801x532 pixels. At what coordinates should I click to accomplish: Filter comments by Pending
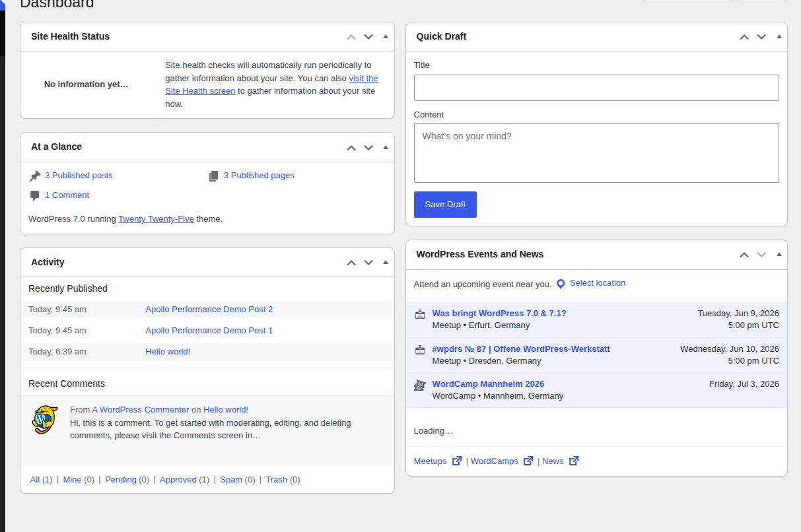point(121,480)
